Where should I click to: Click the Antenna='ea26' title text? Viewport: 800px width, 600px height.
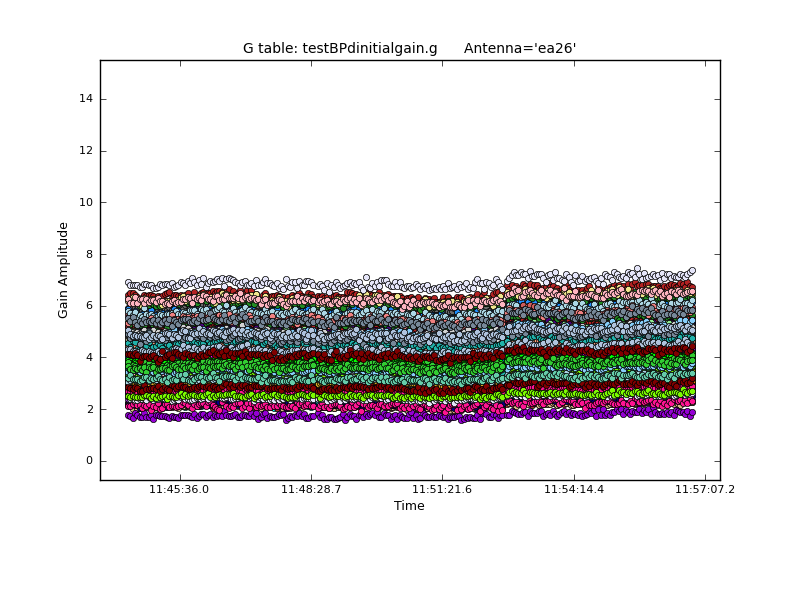click(520, 48)
